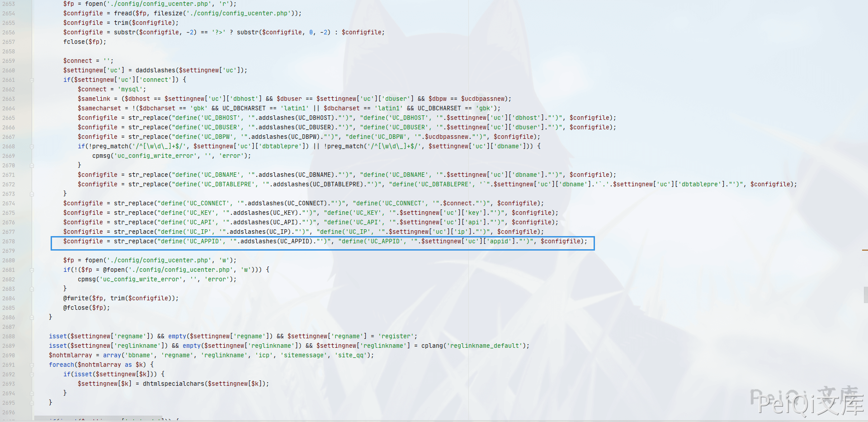Image resolution: width=868 pixels, height=422 pixels.
Task: Collapse the foreach $nohtmlarray block
Action: pos(32,365)
